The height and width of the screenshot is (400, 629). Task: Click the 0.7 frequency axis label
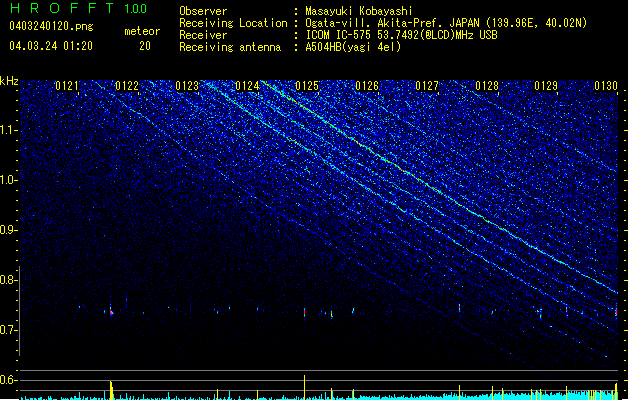pos(8,330)
